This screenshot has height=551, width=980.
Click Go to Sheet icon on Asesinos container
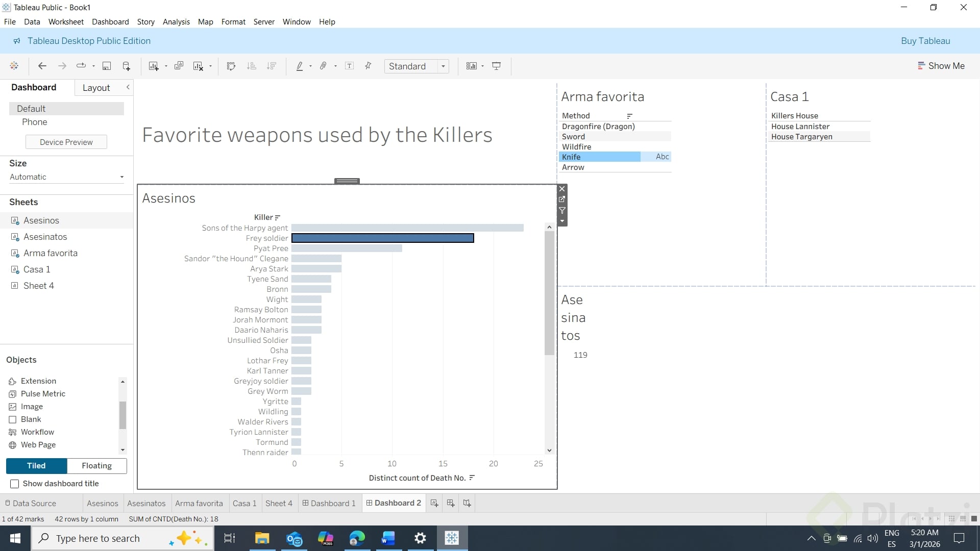(x=562, y=199)
